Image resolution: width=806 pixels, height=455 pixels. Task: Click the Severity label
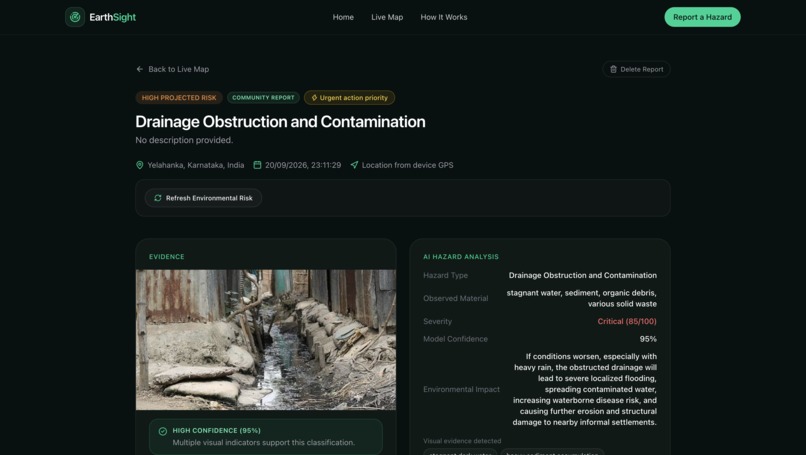click(437, 321)
